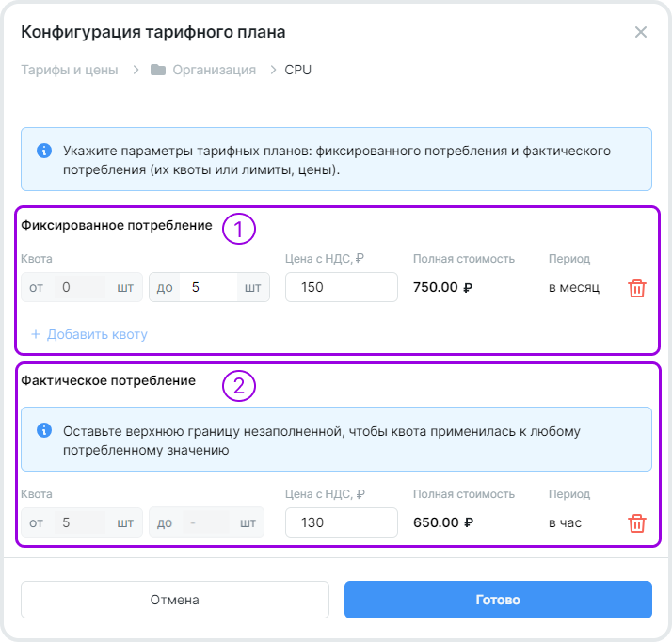Focus the empty actual quota 'до' field
The height and width of the screenshot is (642, 672).
coord(204,522)
